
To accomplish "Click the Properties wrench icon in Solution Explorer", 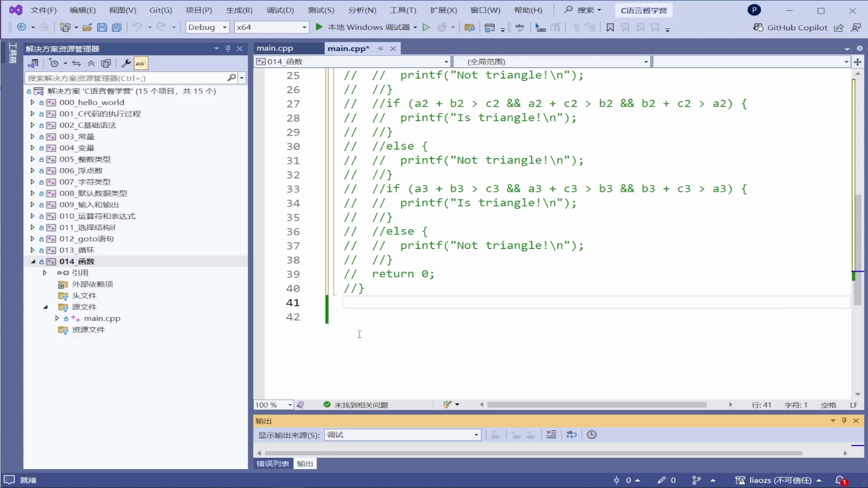I will (x=126, y=63).
